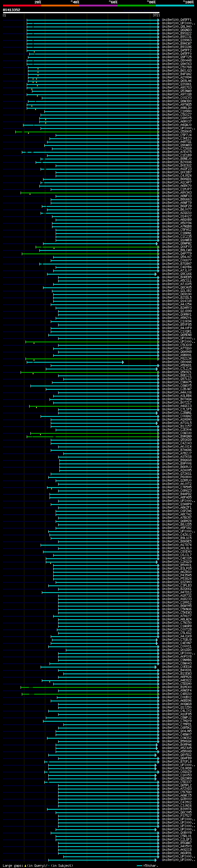Click the cyan ~100% identity legend segment

pyautogui.click(x=175, y=6)
